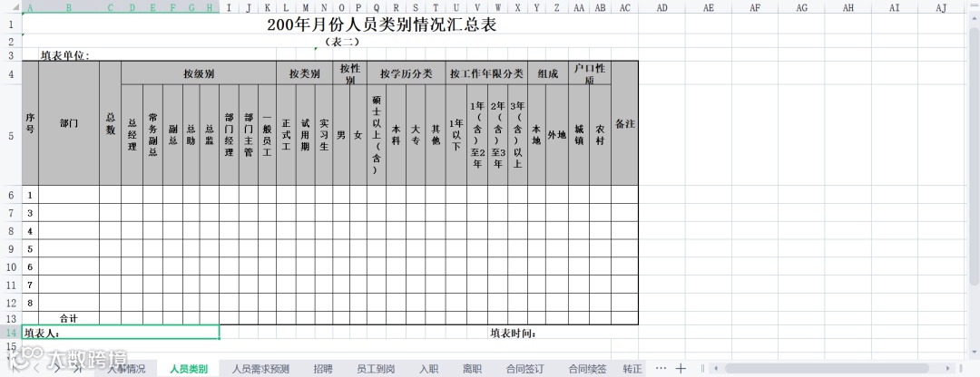The width and height of the screenshot is (980, 377).
Task: Switch to 员工到岗 sheet tab
Action: click(376, 369)
